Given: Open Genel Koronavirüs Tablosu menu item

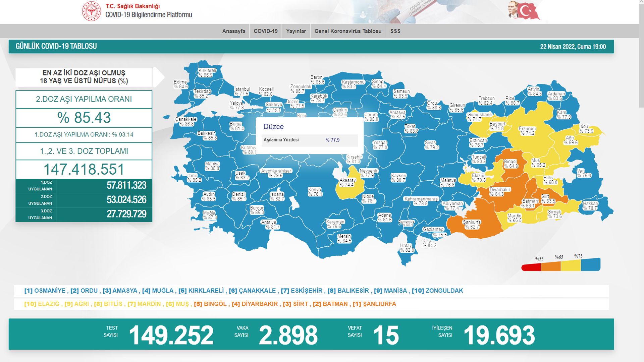Looking at the screenshot, I should click(348, 31).
